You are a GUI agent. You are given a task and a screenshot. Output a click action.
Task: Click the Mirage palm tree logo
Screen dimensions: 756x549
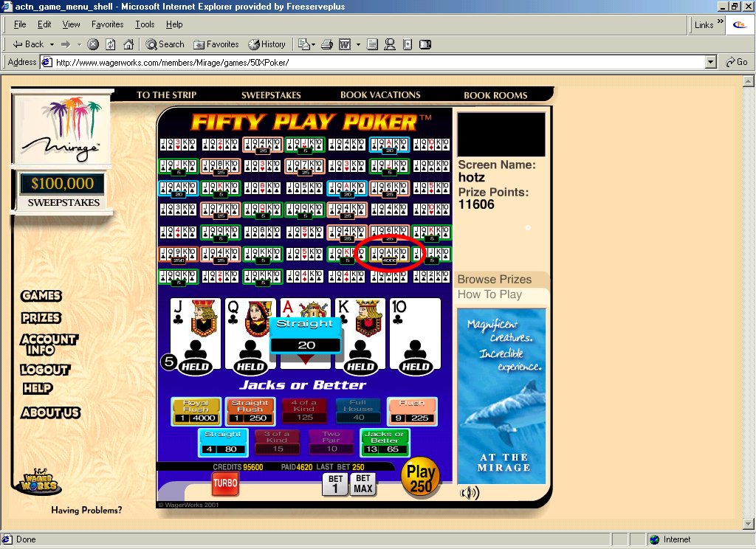click(63, 129)
